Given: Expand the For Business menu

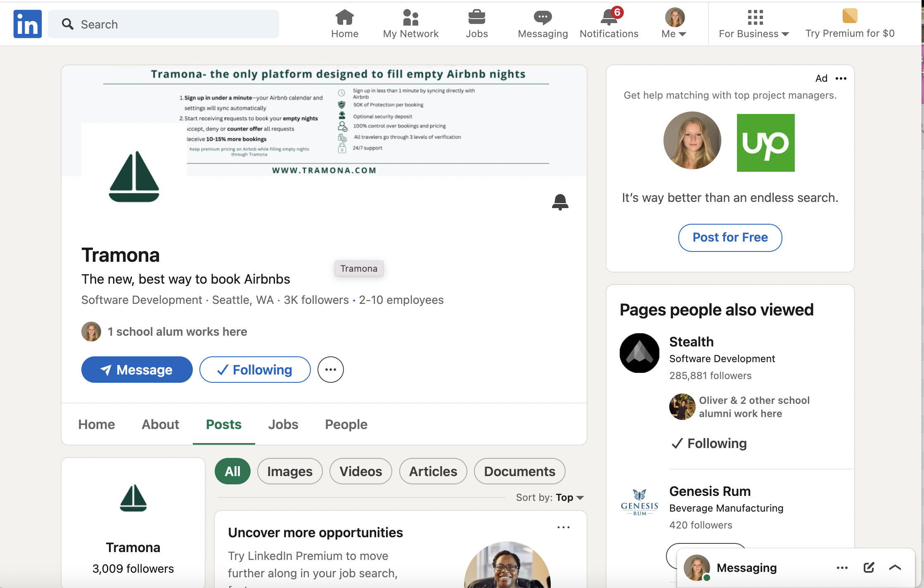Looking at the screenshot, I should (x=754, y=24).
